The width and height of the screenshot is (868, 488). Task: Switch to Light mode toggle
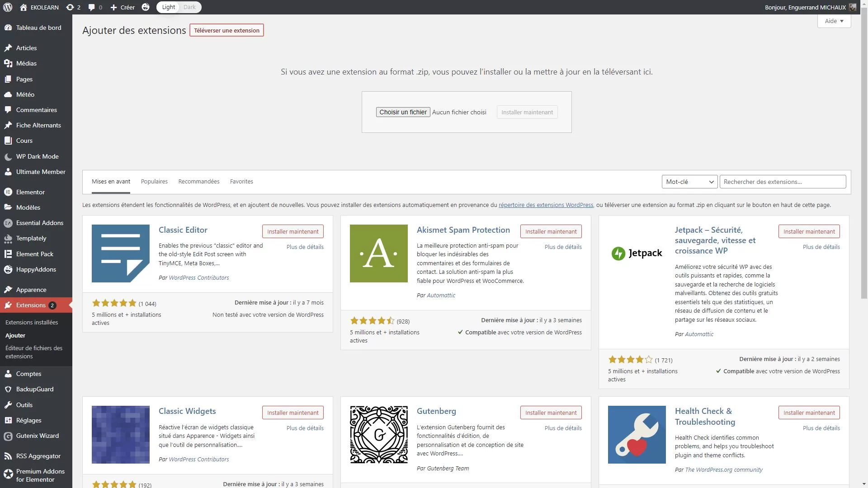click(169, 7)
